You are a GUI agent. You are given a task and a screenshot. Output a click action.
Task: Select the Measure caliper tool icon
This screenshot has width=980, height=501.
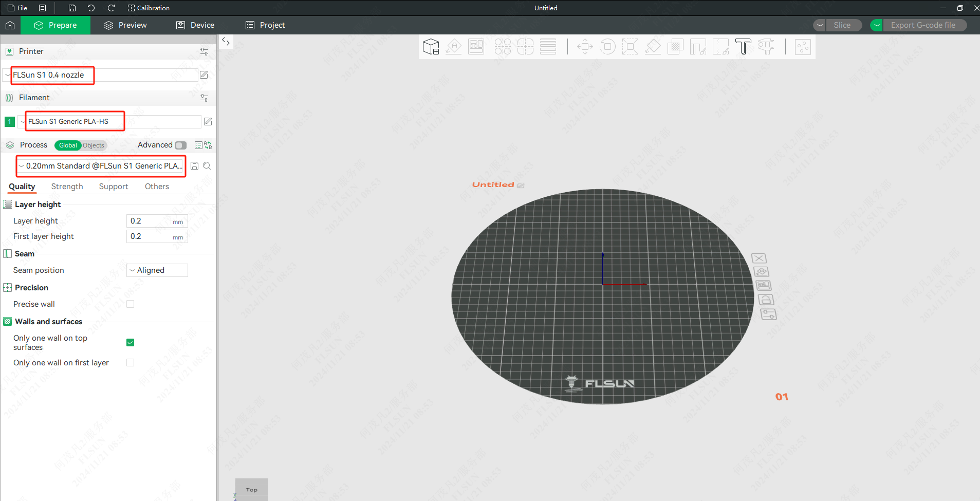766,47
